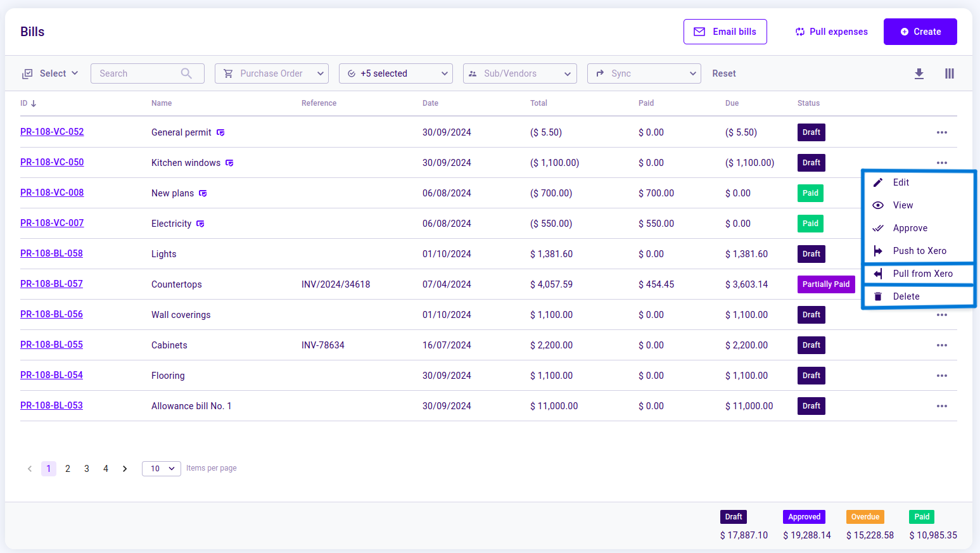Open bill PR-108-VC-050
Viewport: 980px width, 553px height.
coord(52,162)
